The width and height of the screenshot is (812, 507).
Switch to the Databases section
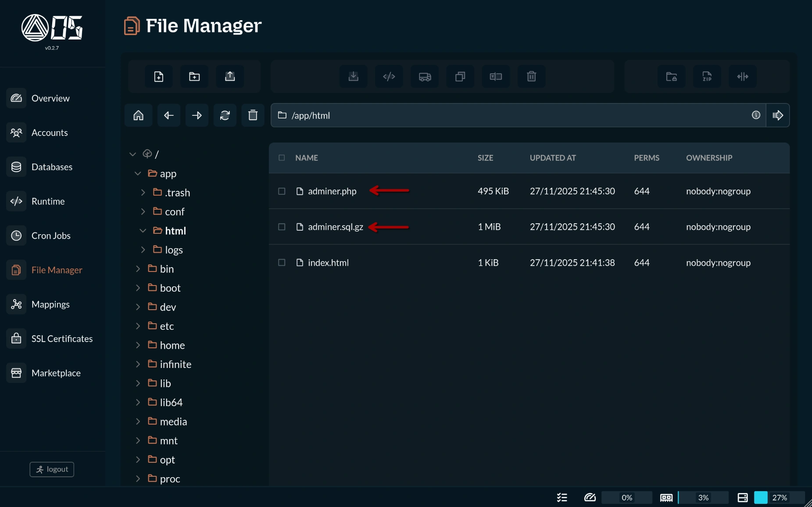(x=52, y=167)
